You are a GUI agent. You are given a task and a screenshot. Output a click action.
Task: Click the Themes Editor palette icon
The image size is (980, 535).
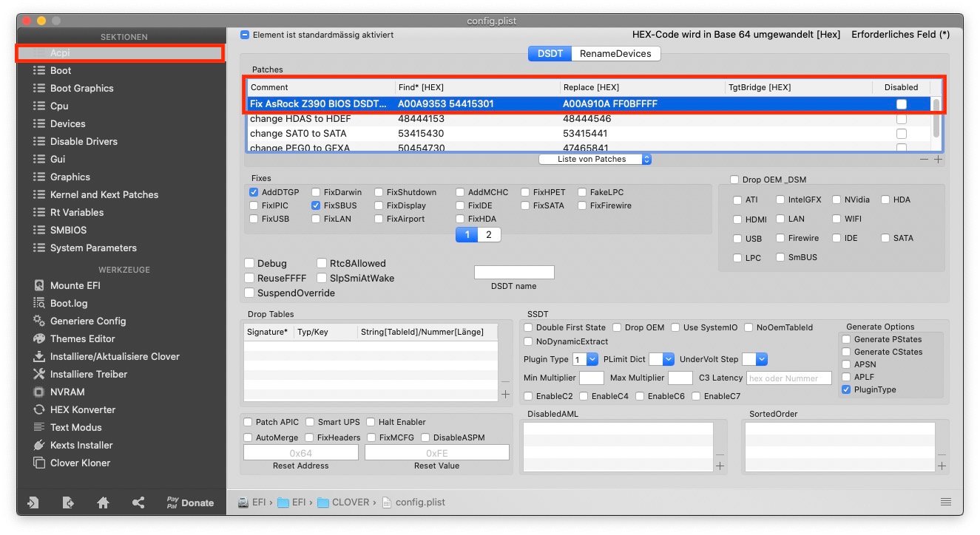pyautogui.click(x=38, y=339)
